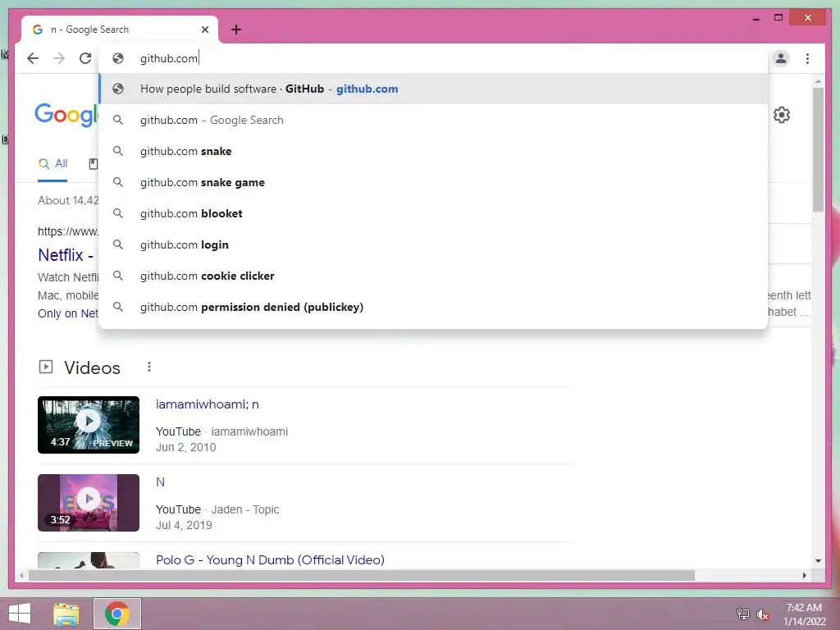Click the browser Forward arrow
Viewport: 840px width, 630px height.
pyautogui.click(x=59, y=58)
